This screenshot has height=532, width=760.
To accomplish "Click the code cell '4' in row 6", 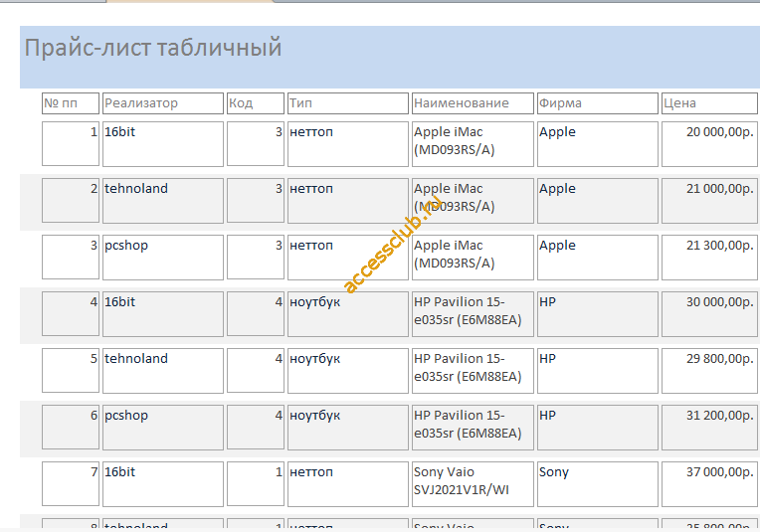I will [256, 428].
